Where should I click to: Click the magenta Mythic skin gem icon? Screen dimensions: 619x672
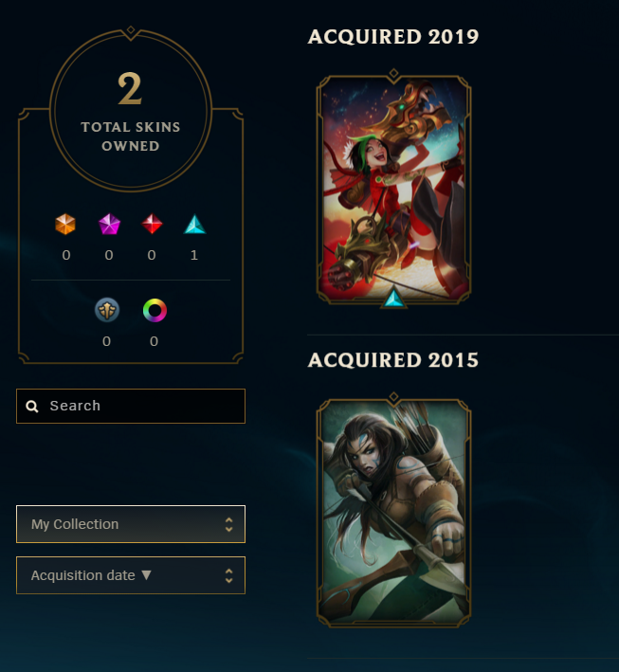pos(109,224)
